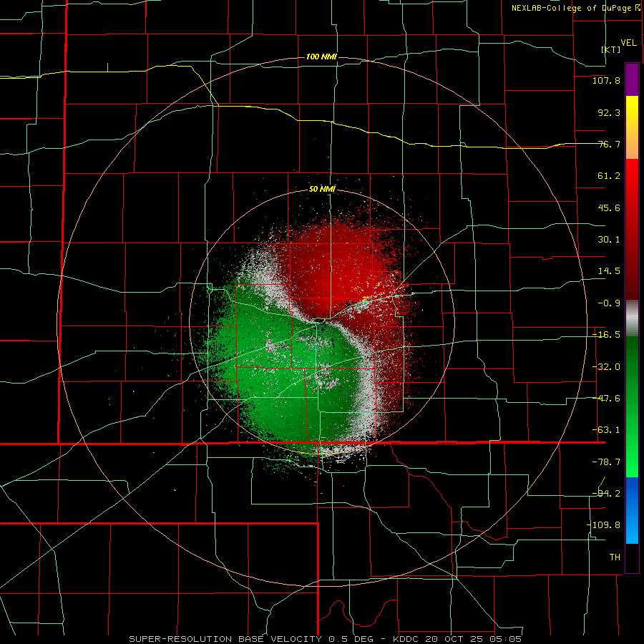644x644 pixels.
Task: Select the 107.8 legend value
Action: [606, 80]
